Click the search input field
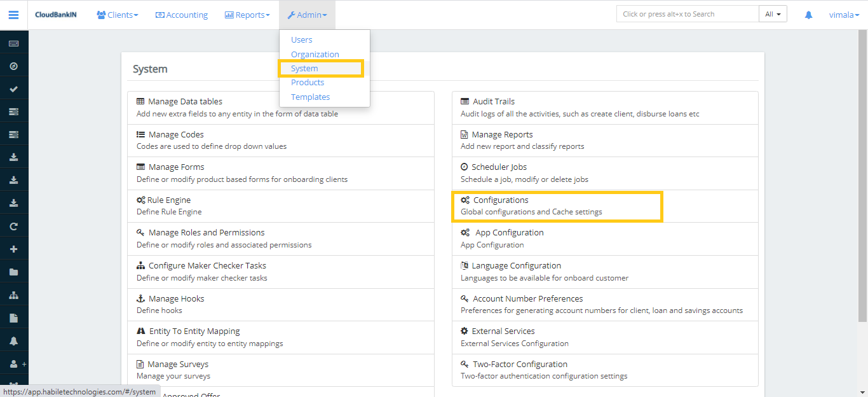Screen dimensions: 868x397 tap(687, 14)
